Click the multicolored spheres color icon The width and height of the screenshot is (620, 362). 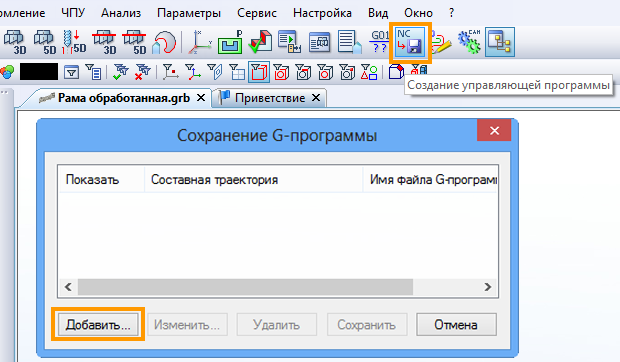pos(7,72)
